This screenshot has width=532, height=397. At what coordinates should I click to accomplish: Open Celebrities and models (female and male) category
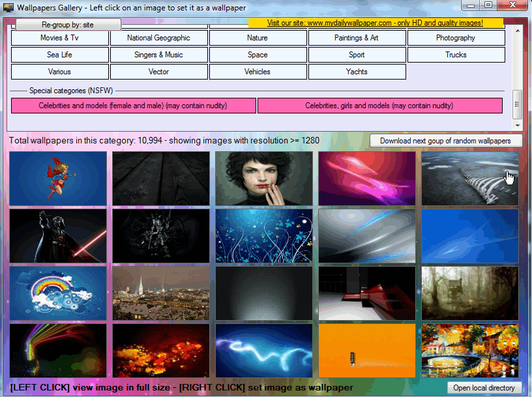point(134,106)
